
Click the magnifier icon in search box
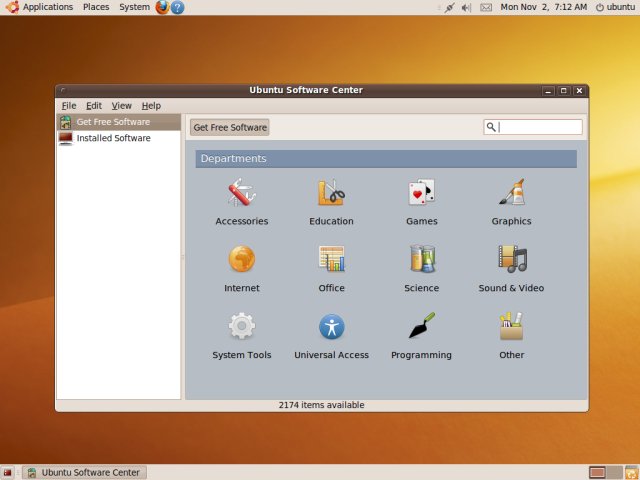(491, 127)
